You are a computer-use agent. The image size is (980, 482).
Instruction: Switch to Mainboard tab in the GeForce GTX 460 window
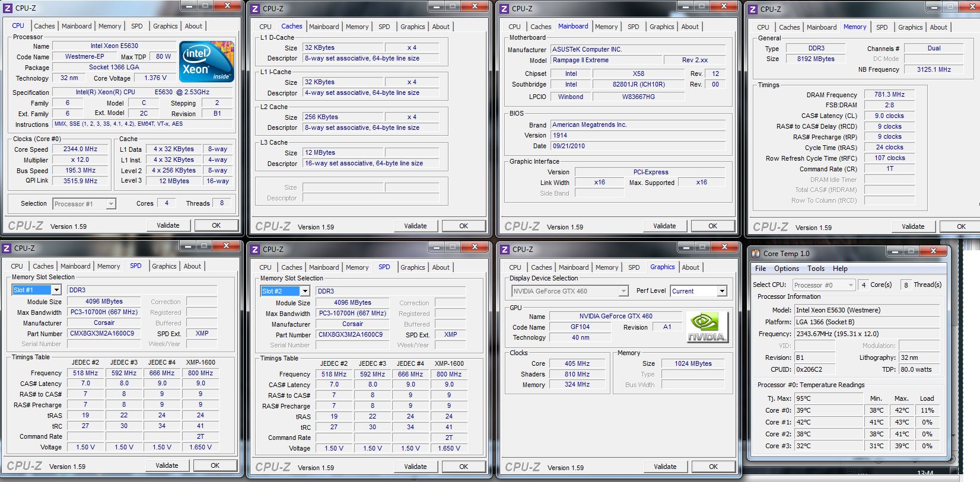click(x=574, y=267)
